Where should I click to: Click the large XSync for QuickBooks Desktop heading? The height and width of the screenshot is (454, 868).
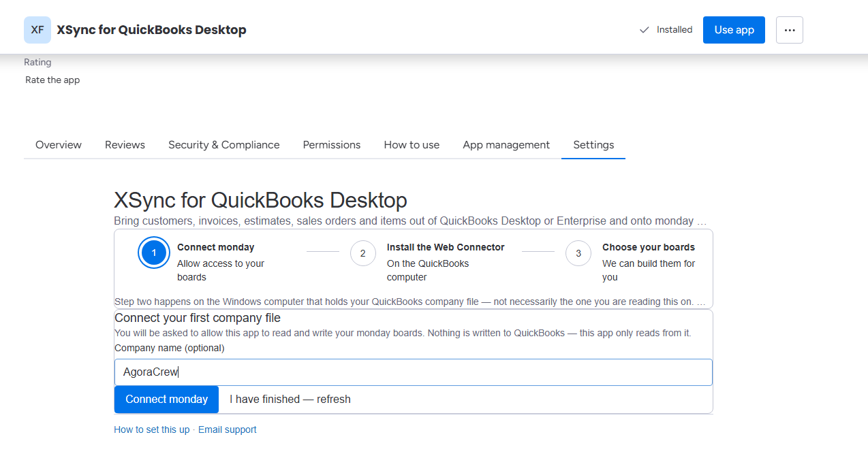pos(260,200)
